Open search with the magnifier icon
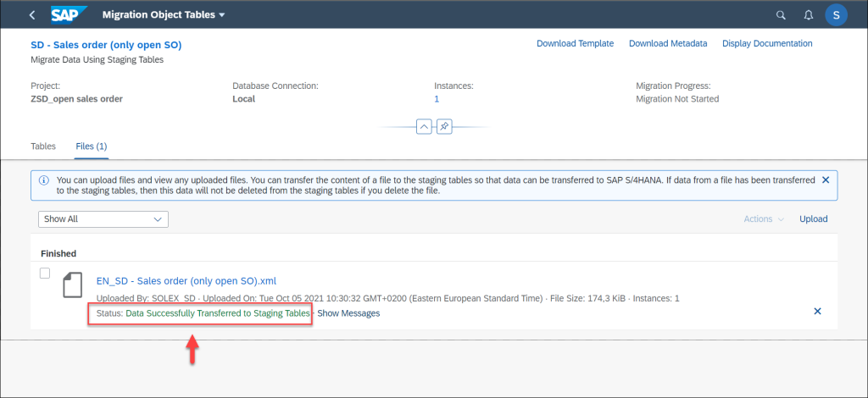 (781, 15)
